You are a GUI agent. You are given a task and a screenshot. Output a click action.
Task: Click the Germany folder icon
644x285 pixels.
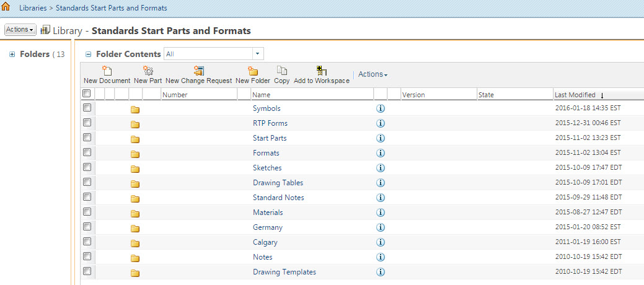(135, 228)
